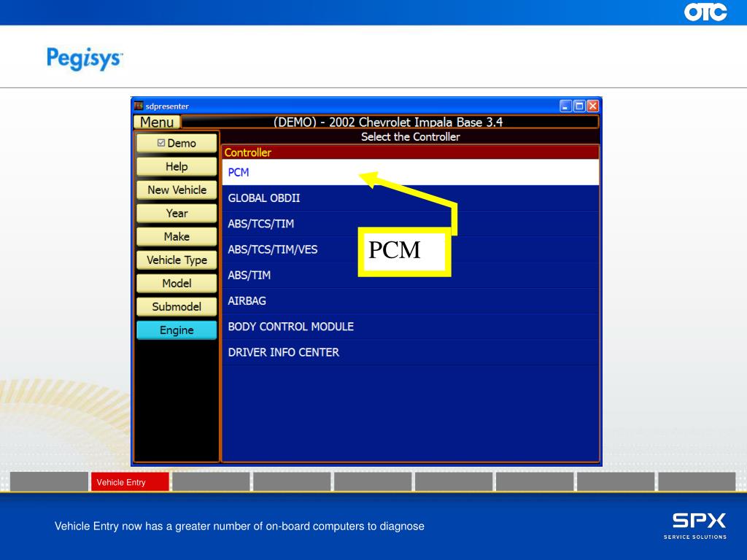Go to the Make step

(177, 237)
